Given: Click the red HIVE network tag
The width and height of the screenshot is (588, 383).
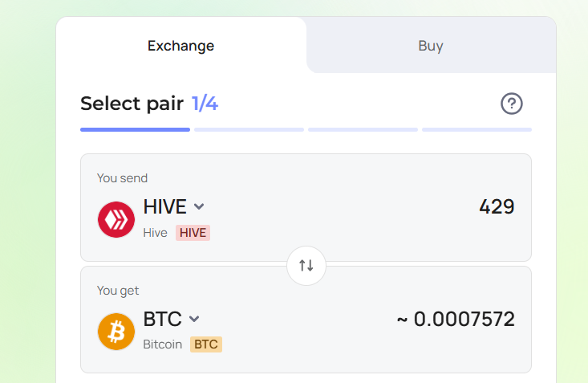Looking at the screenshot, I should [x=193, y=233].
